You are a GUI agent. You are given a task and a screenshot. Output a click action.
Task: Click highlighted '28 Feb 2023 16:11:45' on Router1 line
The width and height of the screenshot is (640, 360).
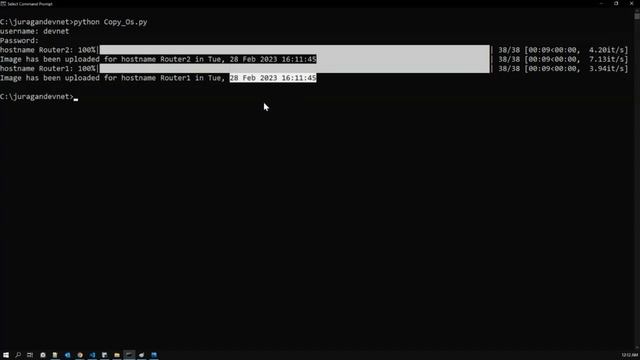[273, 78]
